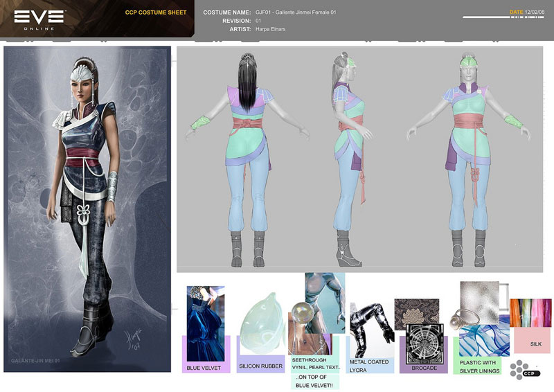Select the "REVISION:" label

236,21
